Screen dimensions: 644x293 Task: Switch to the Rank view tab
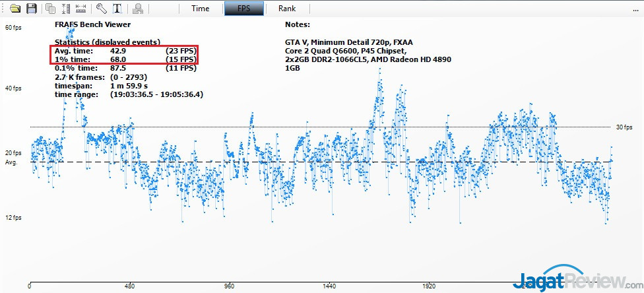tap(286, 9)
